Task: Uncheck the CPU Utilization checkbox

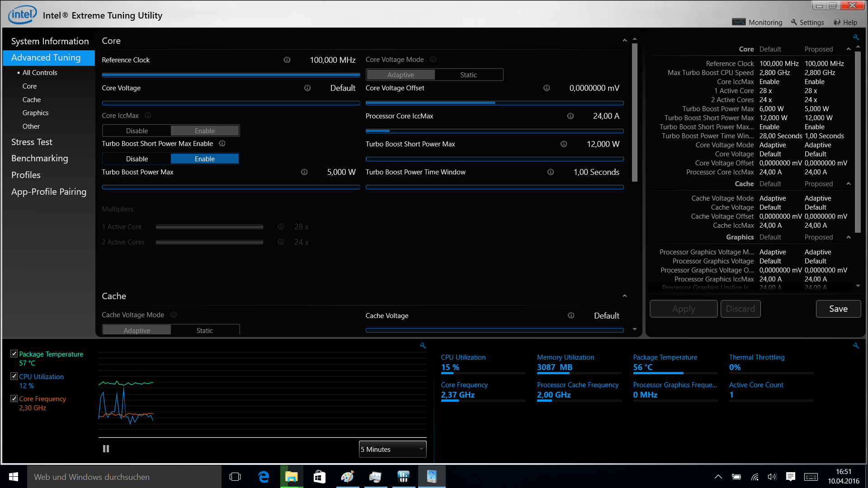Action: (x=14, y=376)
